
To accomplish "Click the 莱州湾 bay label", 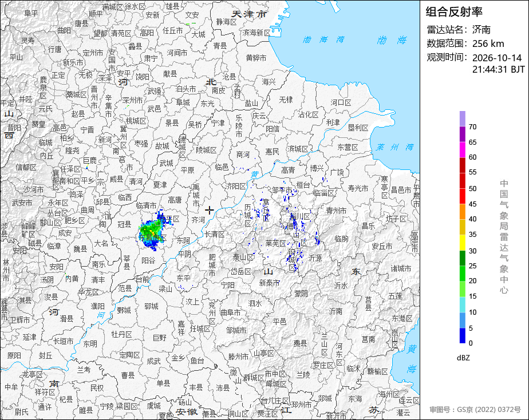I will pos(394,147).
